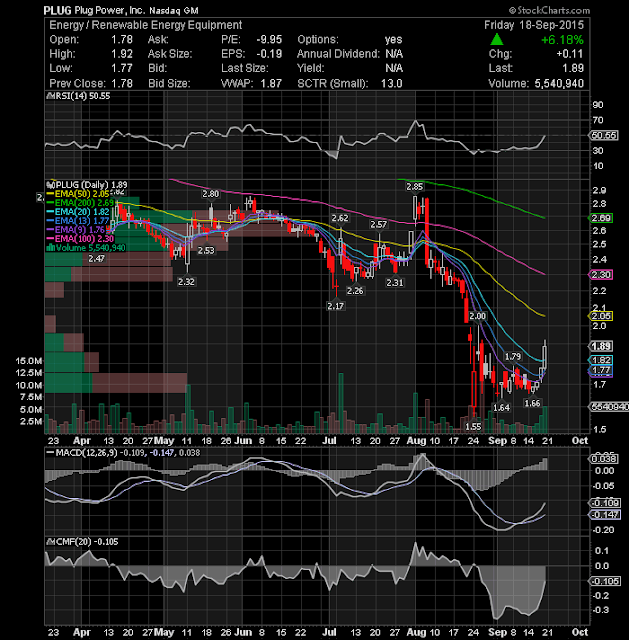The width and height of the screenshot is (629, 640).
Task: Click the PLUG ticker symbol in header
Action: 58,10
